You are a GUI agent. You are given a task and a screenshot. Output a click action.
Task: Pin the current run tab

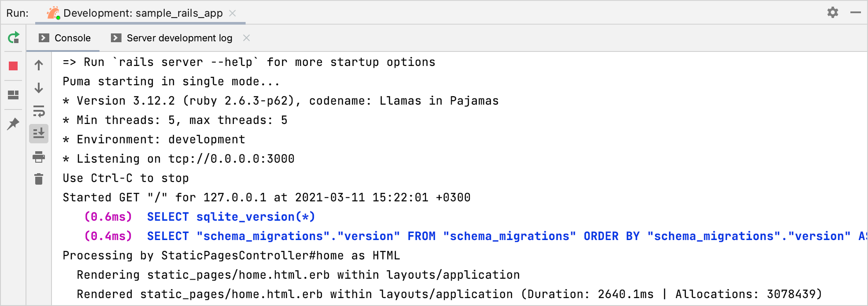[x=13, y=124]
